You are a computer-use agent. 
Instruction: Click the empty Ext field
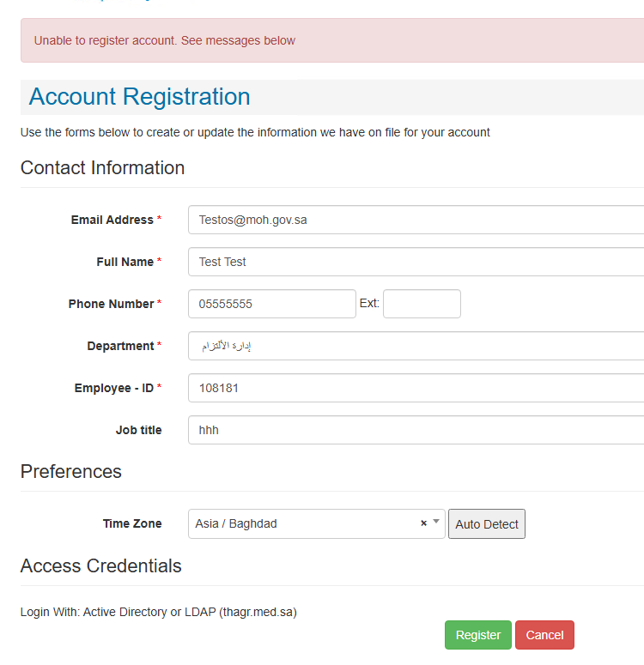[422, 304]
